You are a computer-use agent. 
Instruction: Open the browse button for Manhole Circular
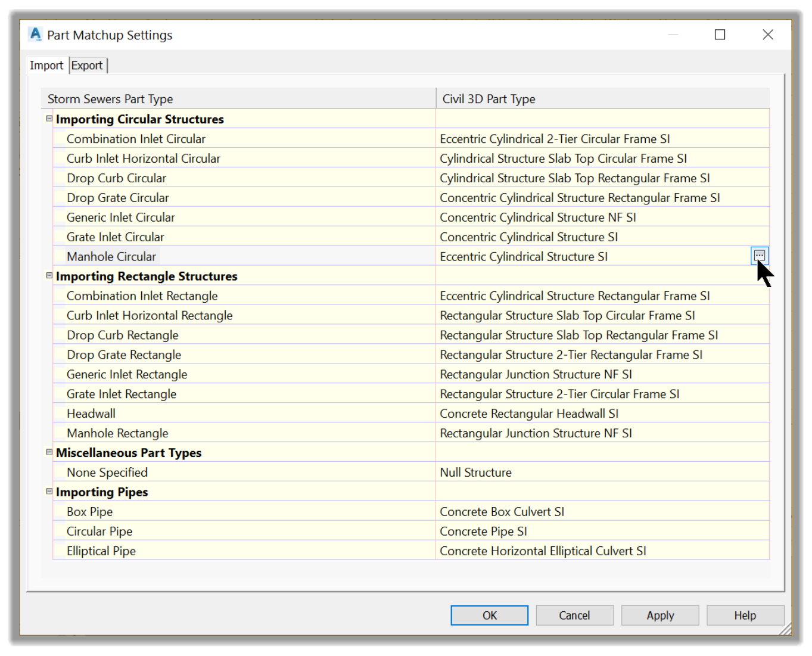(x=759, y=256)
